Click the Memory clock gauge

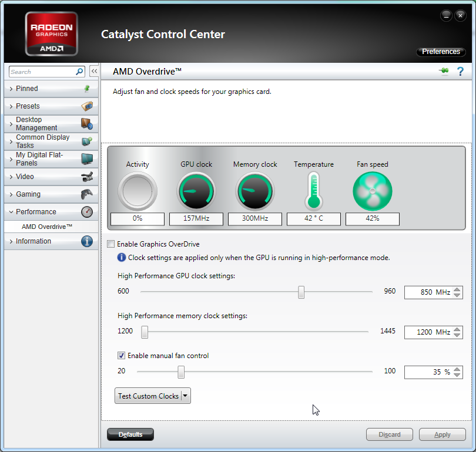pyautogui.click(x=255, y=191)
